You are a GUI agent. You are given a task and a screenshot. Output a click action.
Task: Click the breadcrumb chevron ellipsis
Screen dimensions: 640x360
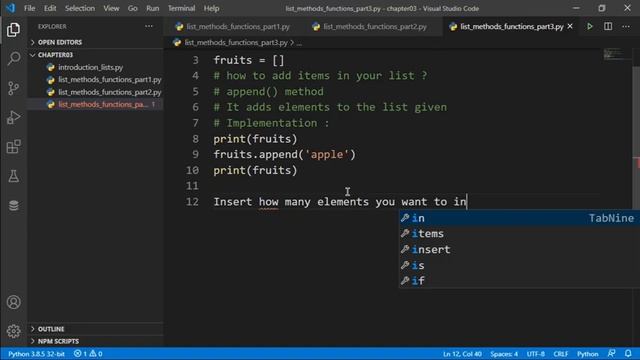(299, 43)
